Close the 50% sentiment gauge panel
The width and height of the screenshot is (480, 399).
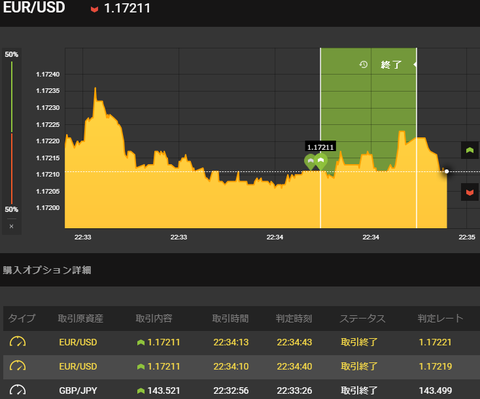[x=11, y=226]
